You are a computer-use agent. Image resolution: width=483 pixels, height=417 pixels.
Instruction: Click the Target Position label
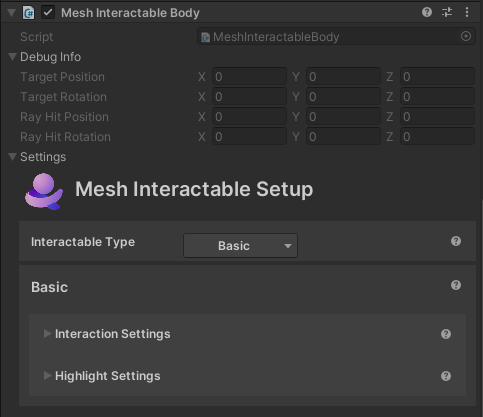pos(62,77)
